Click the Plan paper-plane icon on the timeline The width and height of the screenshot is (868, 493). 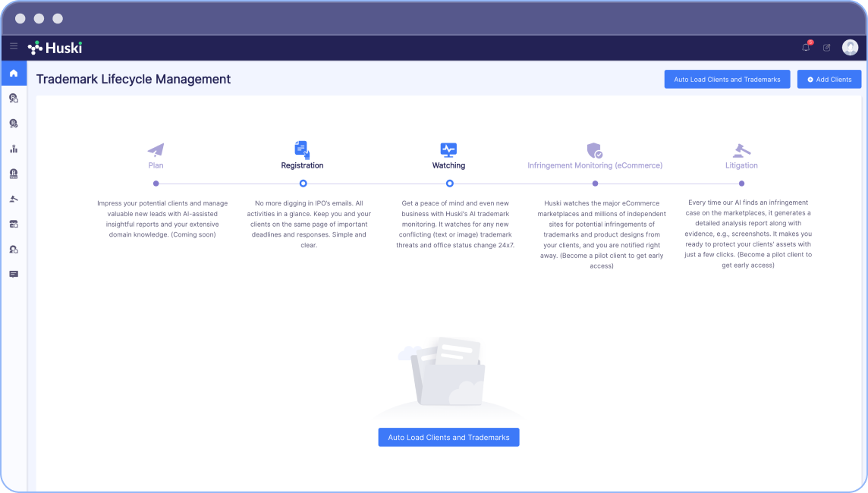coord(156,149)
